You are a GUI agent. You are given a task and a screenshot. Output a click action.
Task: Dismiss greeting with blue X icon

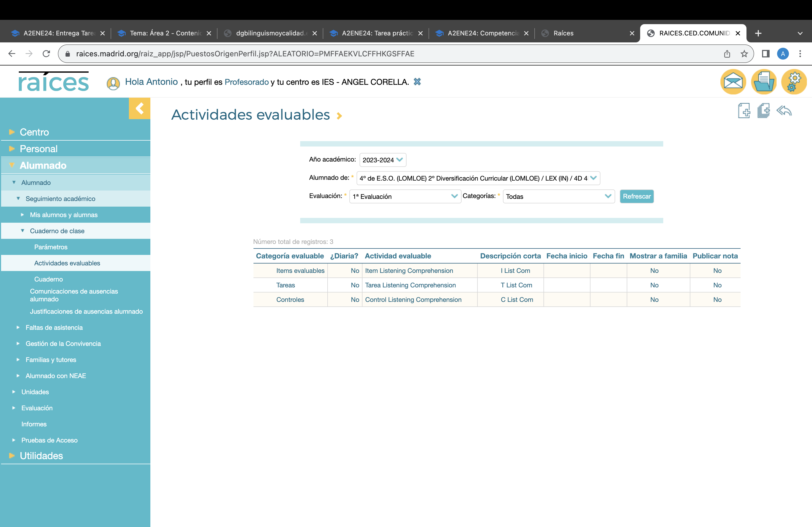tap(417, 82)
